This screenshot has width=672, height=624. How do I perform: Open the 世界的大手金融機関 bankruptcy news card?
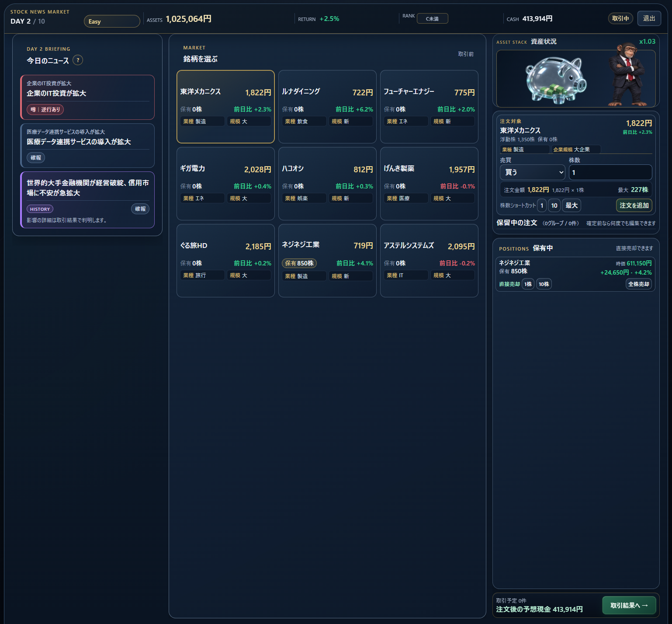coord(87,200)
